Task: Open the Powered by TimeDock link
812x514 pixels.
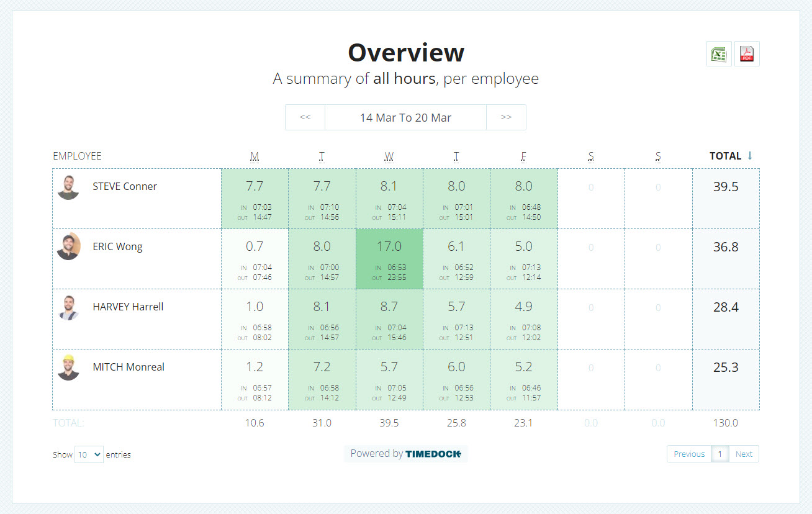Action: pos(405,454)
